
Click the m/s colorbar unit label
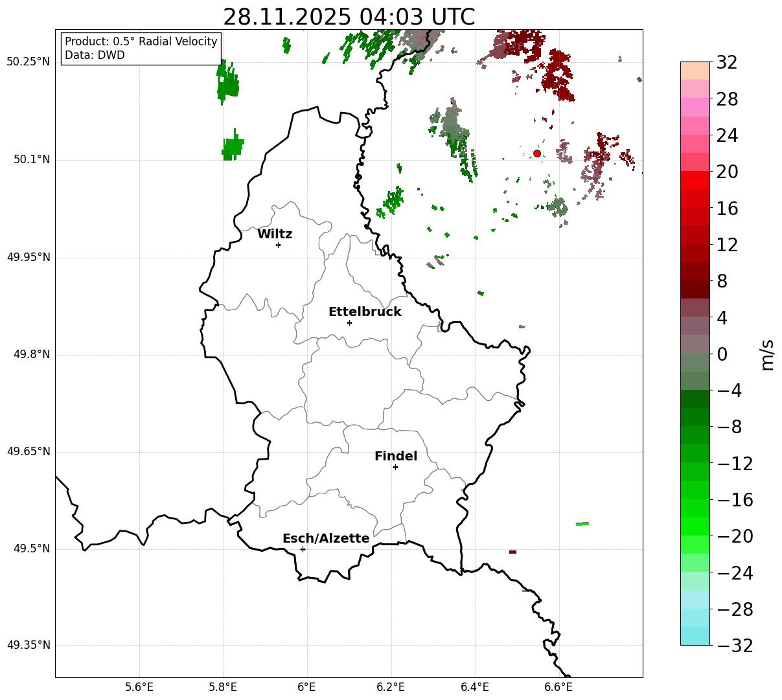tap(767, 354)
